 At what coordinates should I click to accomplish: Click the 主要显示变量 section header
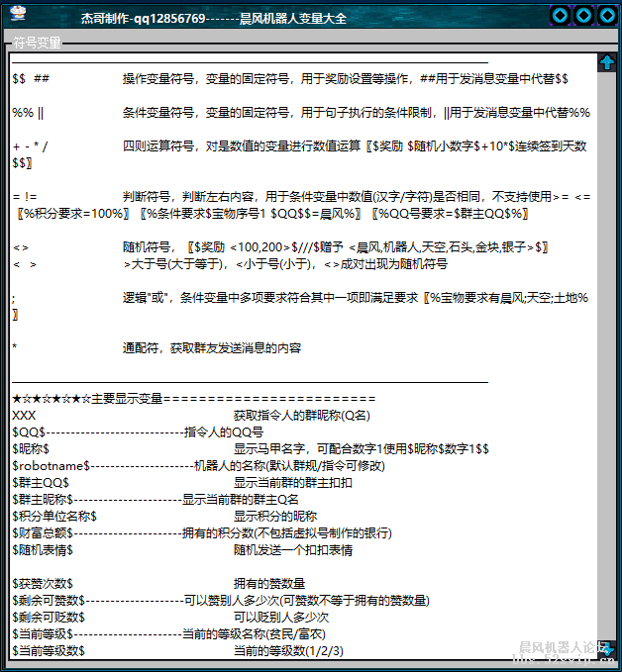click(x=194, y=399)
